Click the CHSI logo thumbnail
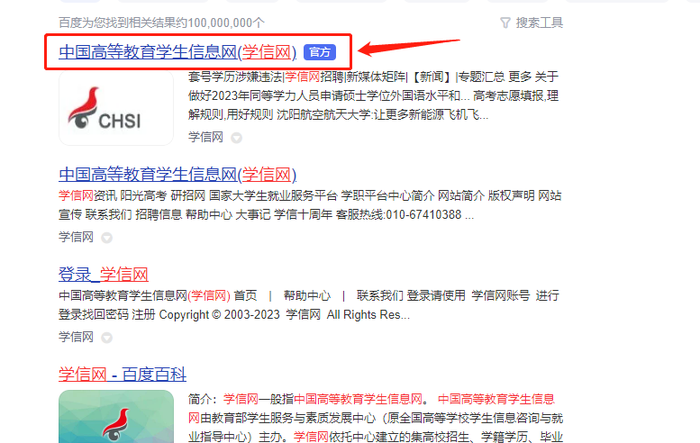 [116, 108]
